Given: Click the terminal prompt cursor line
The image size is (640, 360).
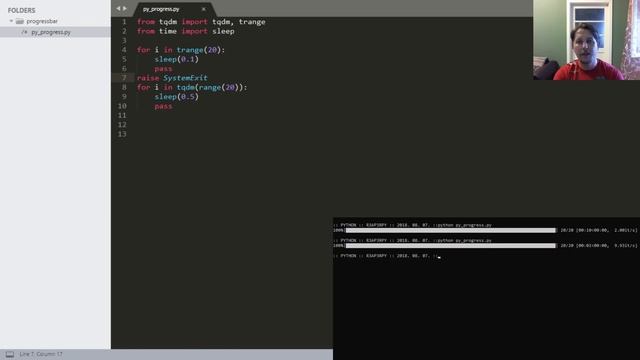Looking at the screenshot, I should pos(387,256).
